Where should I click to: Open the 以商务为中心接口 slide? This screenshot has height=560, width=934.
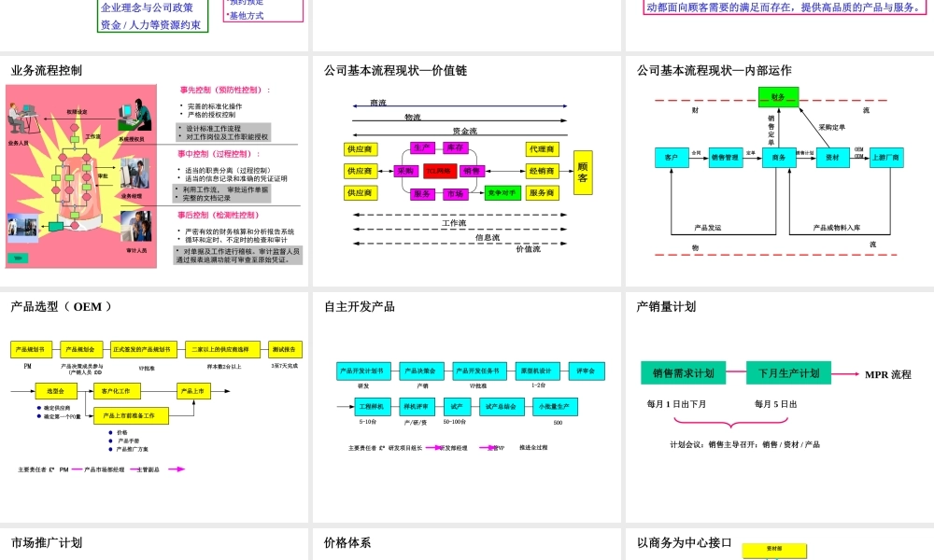pyautogui.click(x=780, y=544)
